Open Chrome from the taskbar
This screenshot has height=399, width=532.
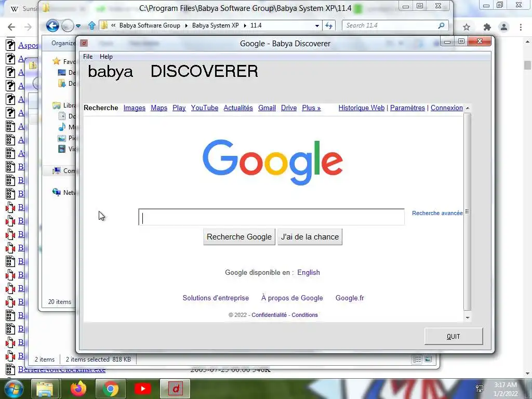pos(111,389)
